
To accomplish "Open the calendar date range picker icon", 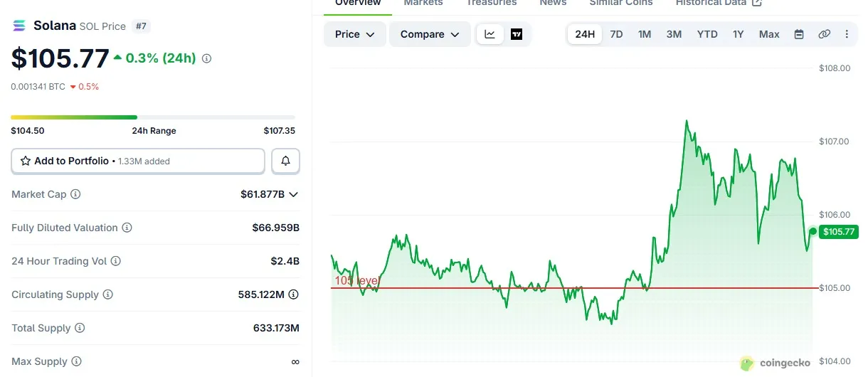I will click(x=799, y=34).
